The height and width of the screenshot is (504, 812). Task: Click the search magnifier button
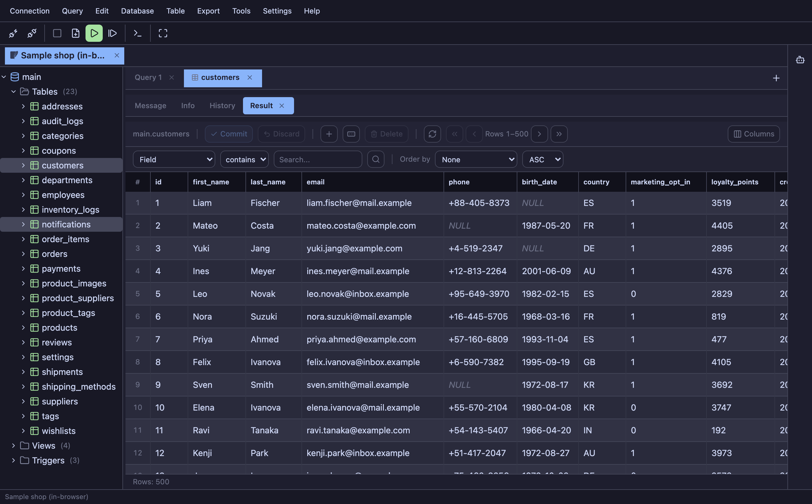coord(376,159)
